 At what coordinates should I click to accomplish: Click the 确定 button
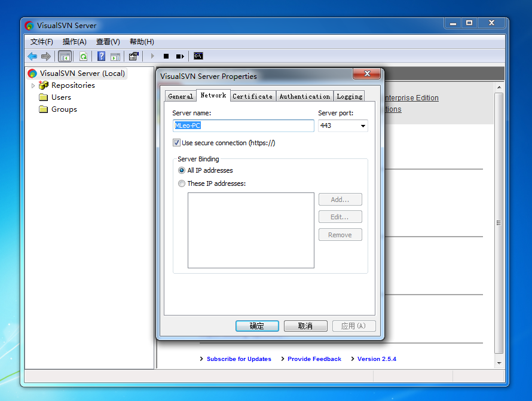257,326
